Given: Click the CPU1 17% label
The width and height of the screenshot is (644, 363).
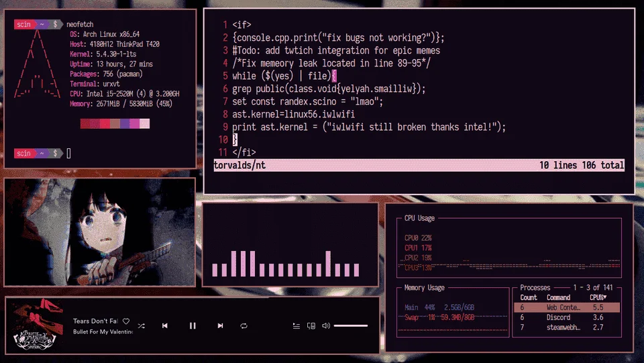Looking at the screenshot, I should click(x=418, y=248).
